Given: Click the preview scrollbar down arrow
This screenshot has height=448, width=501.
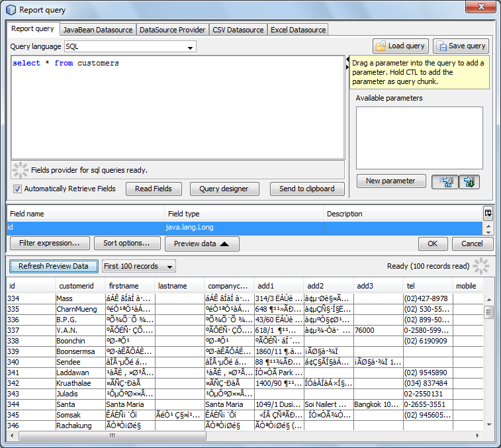Looking at the screenshot, I should click(489, 425).
